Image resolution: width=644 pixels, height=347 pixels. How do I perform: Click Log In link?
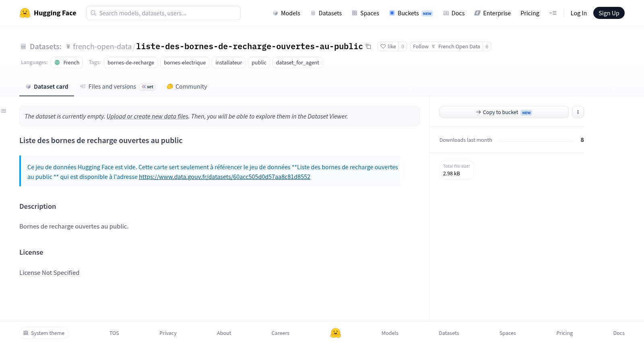(x=578, y=13)
